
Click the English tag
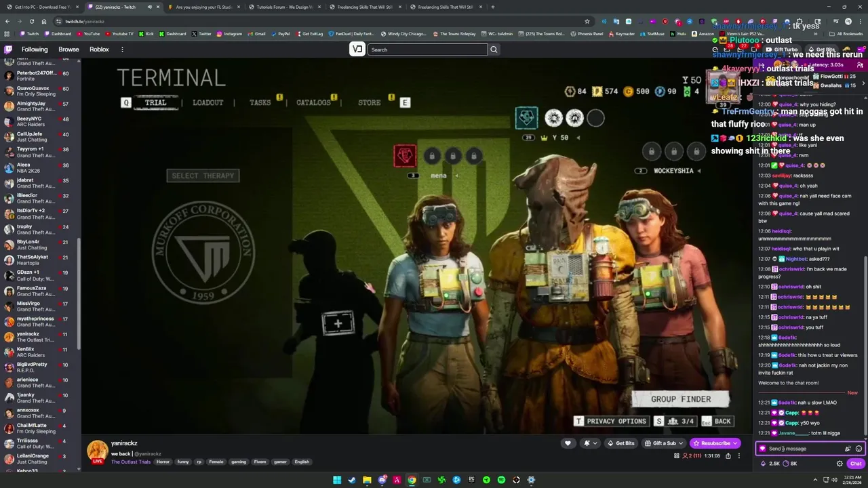point(302,462)
